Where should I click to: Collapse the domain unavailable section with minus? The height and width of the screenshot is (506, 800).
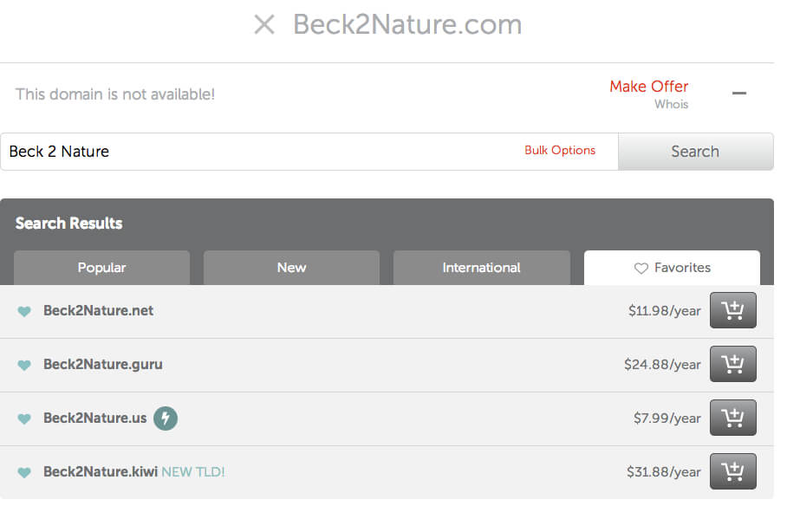[x=739, y=93]
